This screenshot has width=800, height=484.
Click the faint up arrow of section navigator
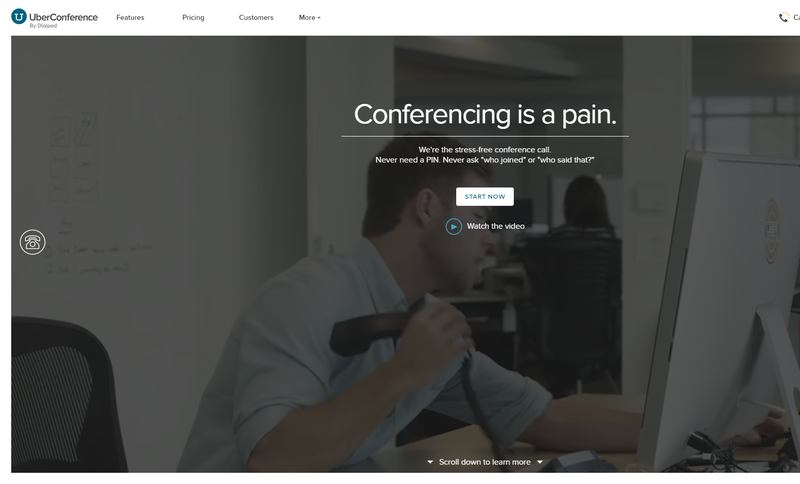click(x=771, y=210)
